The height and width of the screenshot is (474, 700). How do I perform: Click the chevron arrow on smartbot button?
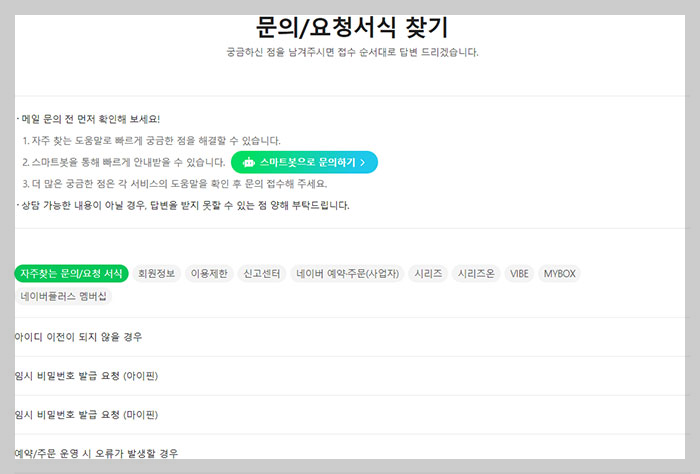coord(362,163)
